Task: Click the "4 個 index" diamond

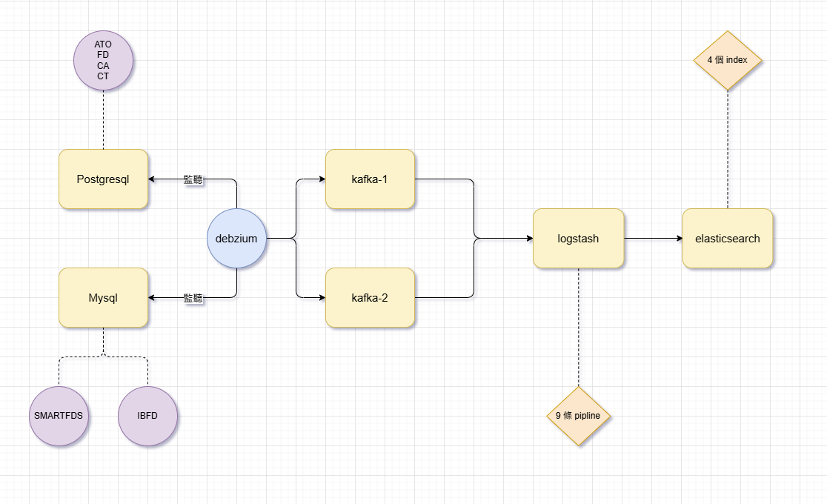Action: click(727, 60)
